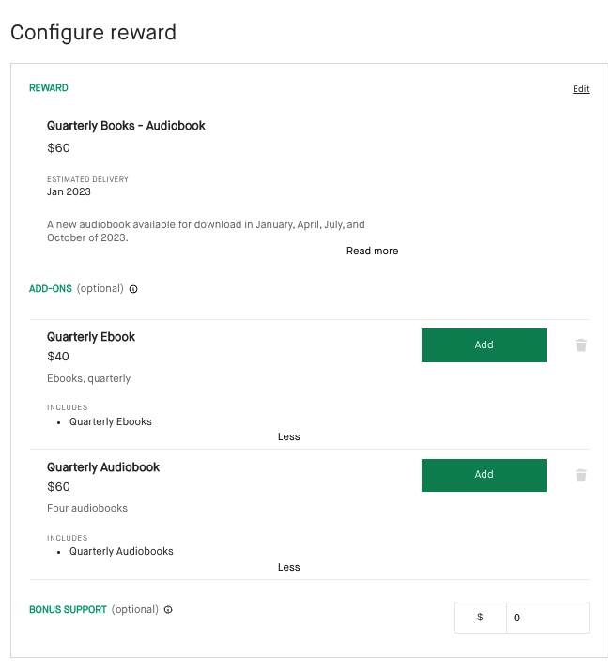
Task: Add the Quarterly Audiobook add-on
Action: tap(484, 475)
